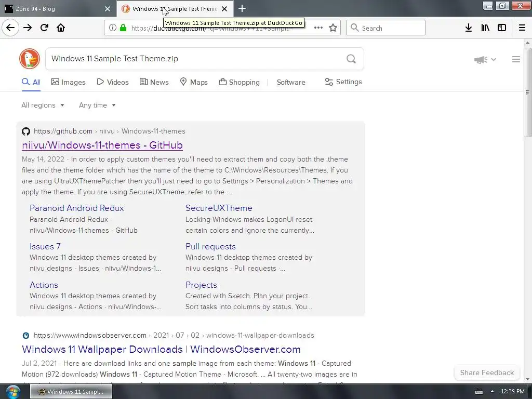The height and width of the screenshot is (399, 532).
Task: Click the WindowsObserver favicon
Action: (x=26, y=336)
